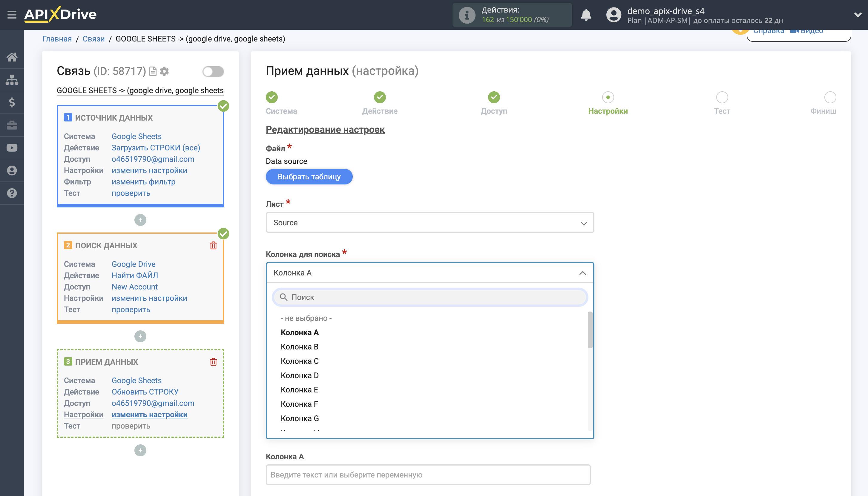Image resolution: width=868 pixels, height=496 pixels.
Task: Select Колонка B option
Action: tap(299, 347)
